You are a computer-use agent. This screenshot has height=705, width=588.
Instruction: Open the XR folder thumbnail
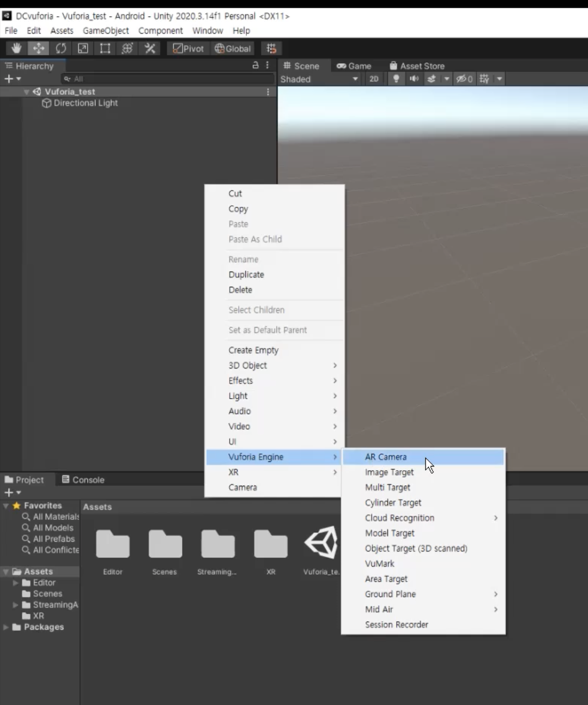[271, 544]
